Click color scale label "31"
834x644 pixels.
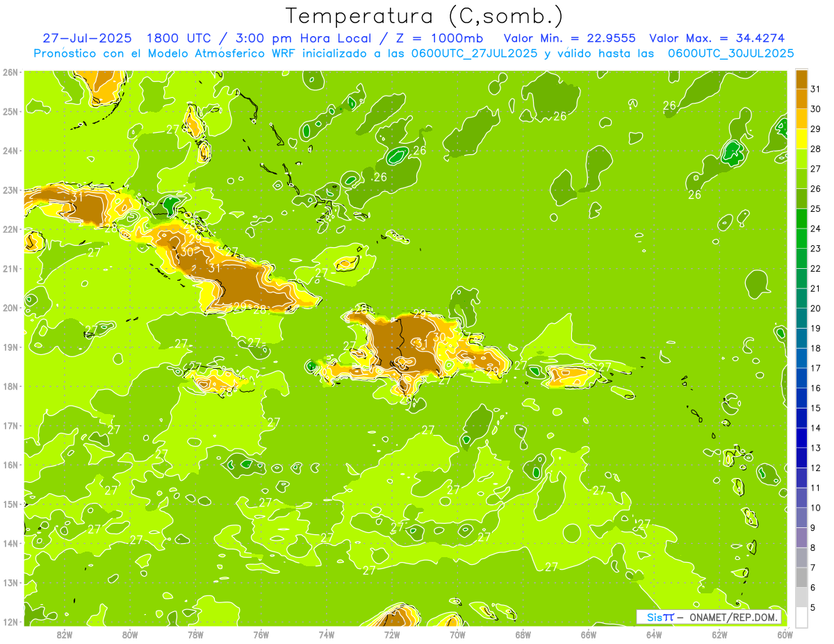[816, 89]
